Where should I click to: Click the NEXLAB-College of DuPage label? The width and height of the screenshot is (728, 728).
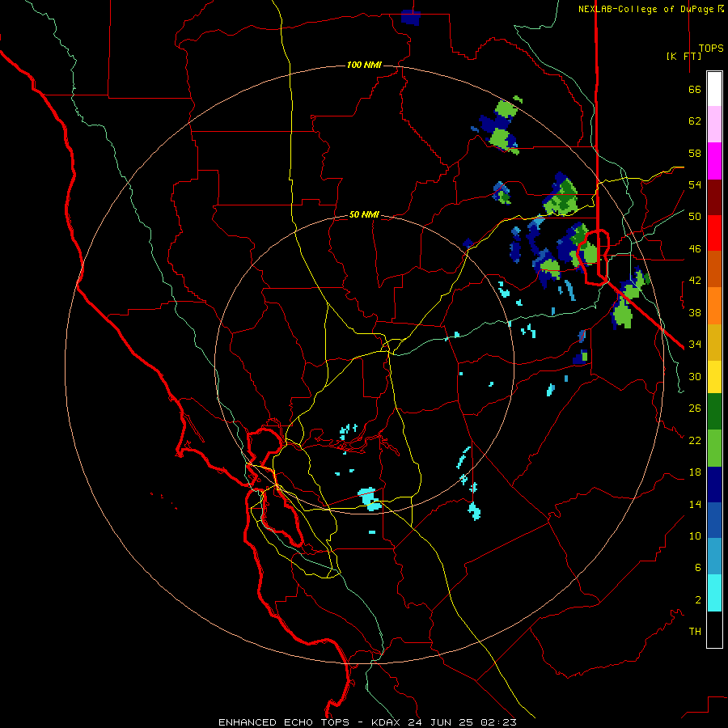pyautogui.click(x=645, y=9)
